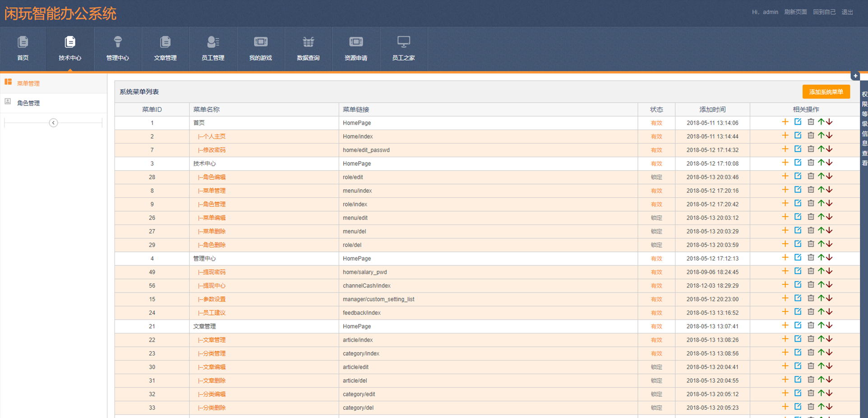Screen dimensions: 868x418
Task: Click the 退出 logout link
Action: click(x=847, y=12)
